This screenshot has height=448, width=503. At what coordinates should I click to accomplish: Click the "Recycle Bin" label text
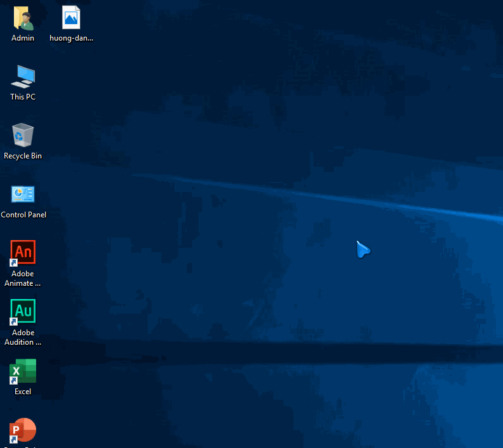coord(23,156)
